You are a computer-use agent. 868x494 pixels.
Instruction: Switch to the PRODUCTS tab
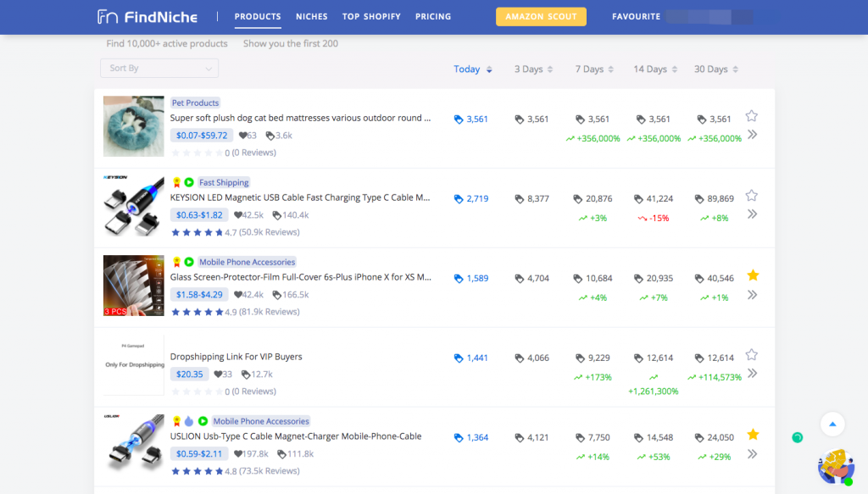tap(258, 17)
